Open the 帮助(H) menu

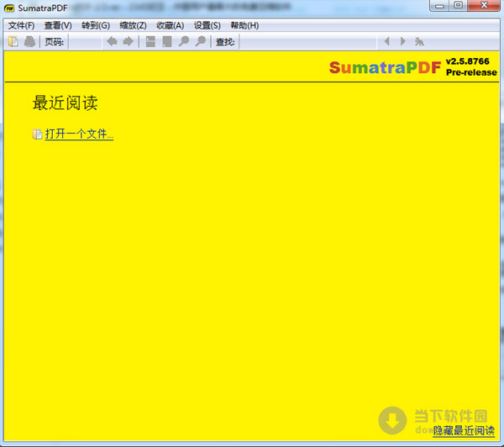pos(244,25)
